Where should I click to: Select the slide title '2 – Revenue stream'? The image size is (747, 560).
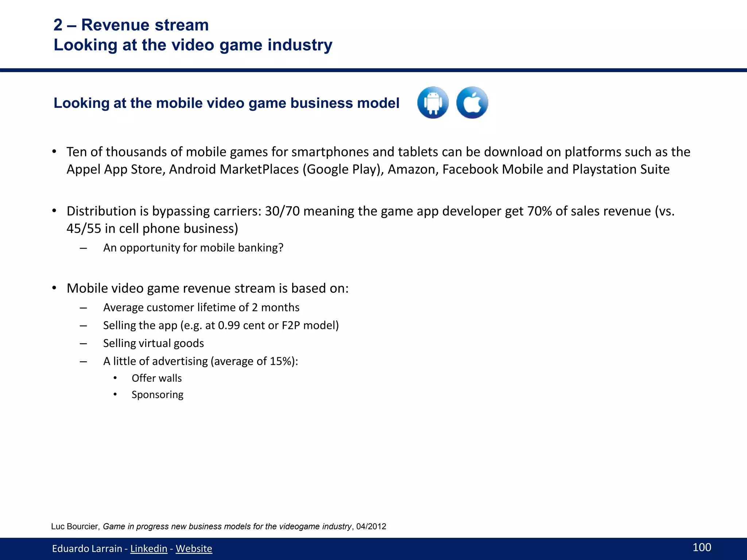click(x=131, y=25)
